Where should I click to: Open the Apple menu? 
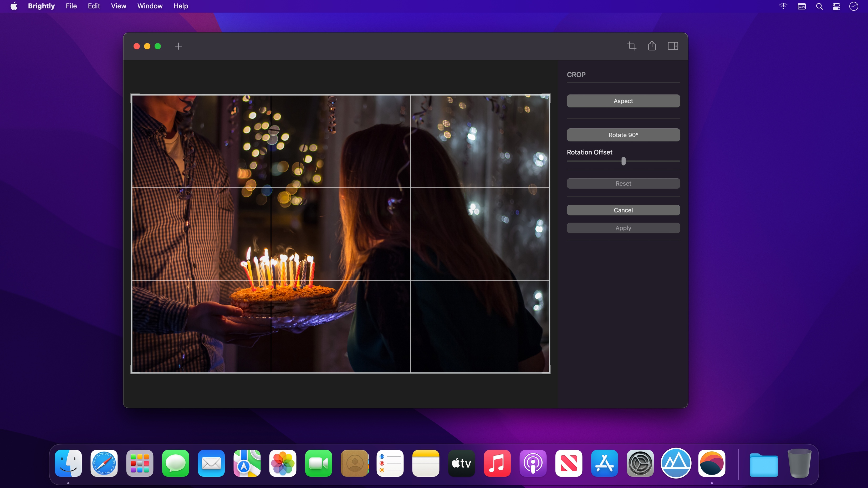tap(14, 6)
